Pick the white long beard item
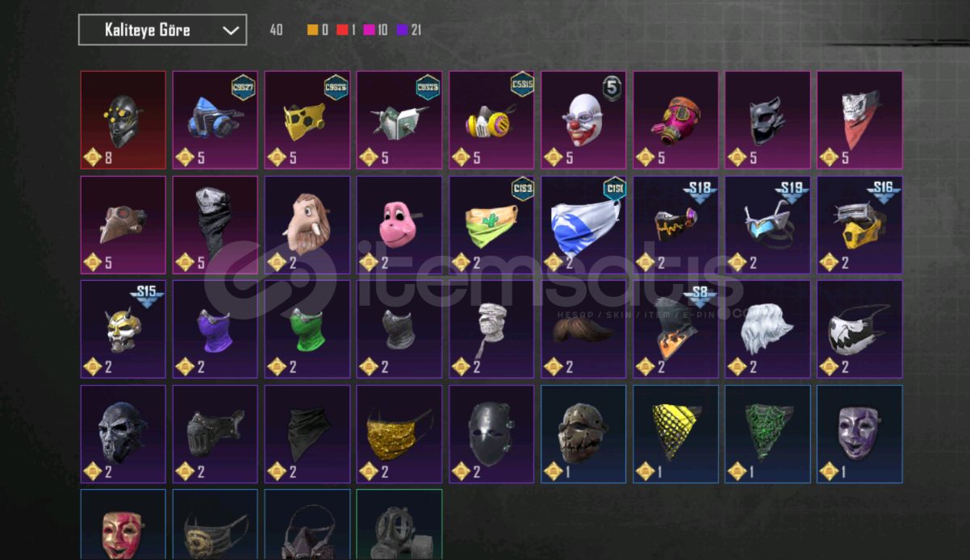This screenshot has width=970, height=560. pos(767,329)
